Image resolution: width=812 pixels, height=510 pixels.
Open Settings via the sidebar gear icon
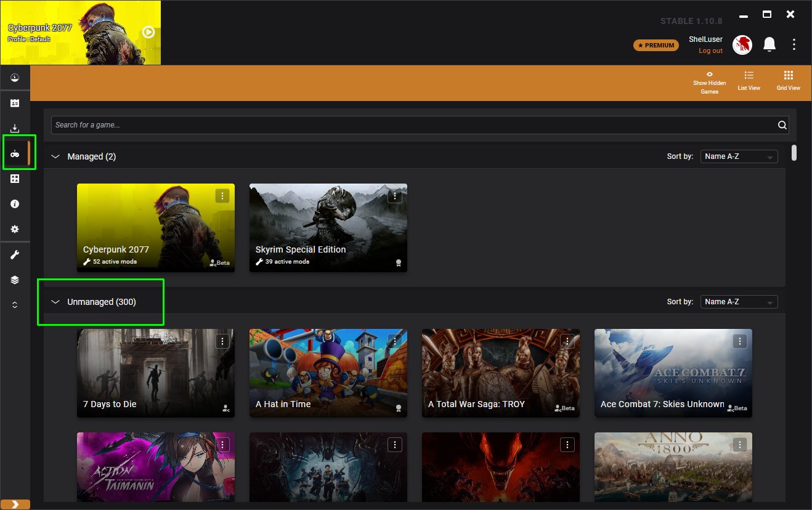[15, 229]
